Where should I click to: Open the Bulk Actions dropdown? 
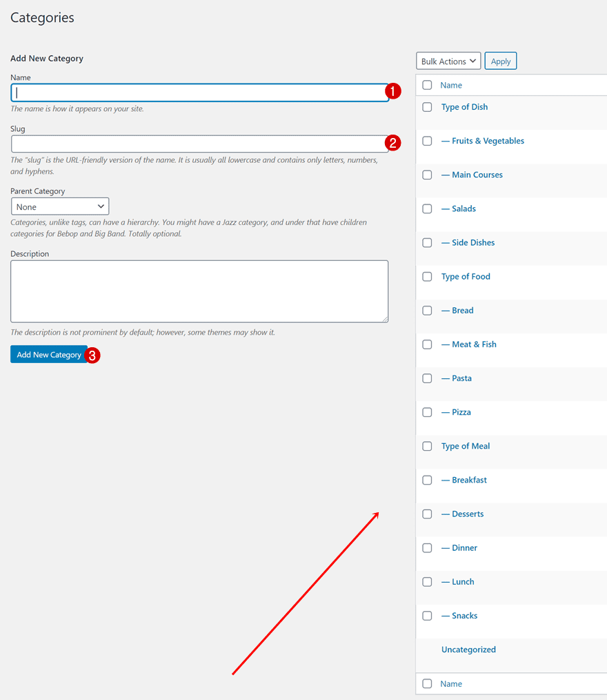(x=448, y=61)
